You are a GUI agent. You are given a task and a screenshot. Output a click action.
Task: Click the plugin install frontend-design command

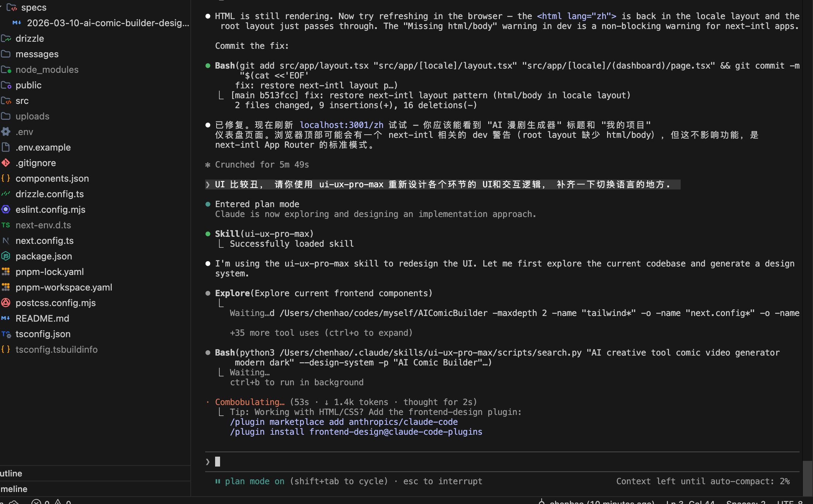[x=356, y=432]
